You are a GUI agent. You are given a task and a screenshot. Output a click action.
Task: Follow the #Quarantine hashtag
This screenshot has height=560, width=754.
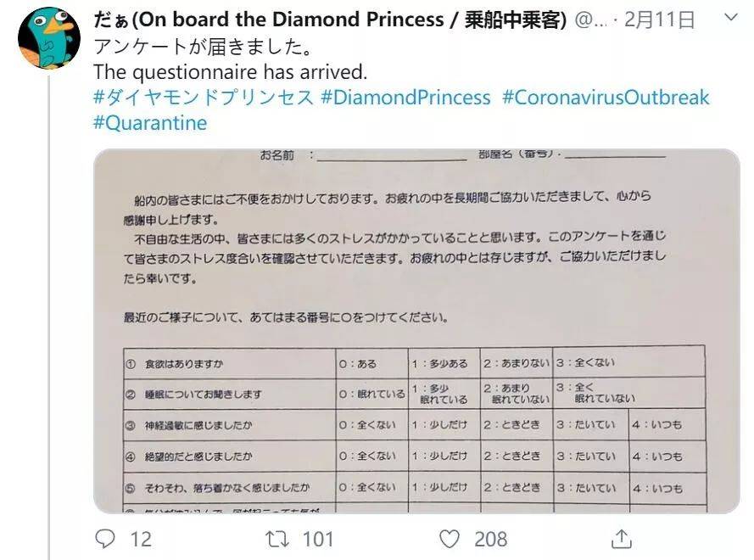pyautogui.click(x=150, y=123)
